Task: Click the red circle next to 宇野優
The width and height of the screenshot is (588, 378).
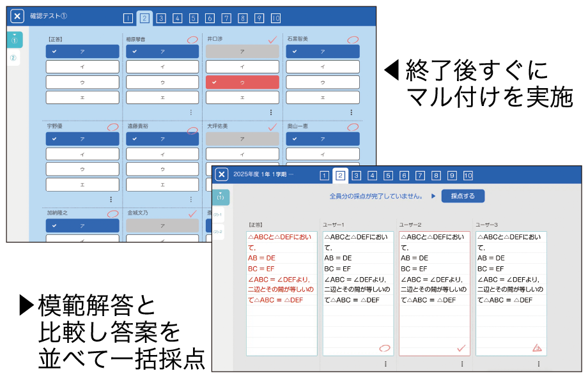Action: coord(112,127)
